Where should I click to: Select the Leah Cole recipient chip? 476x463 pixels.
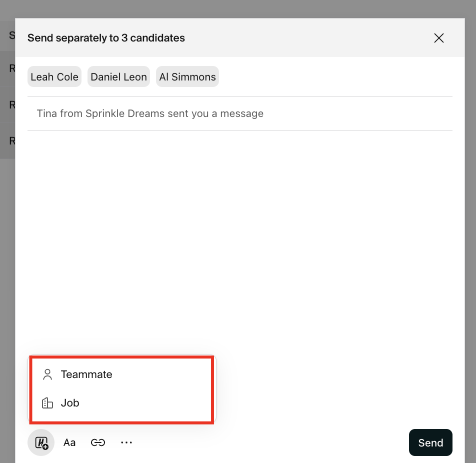coord(54,77)
